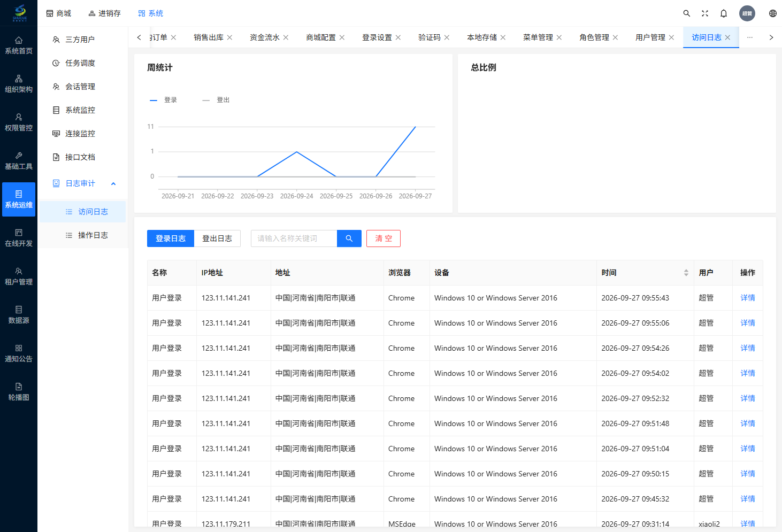
Task: Open 组织架构 sidebar section
Action: click(x=19, y=84)
